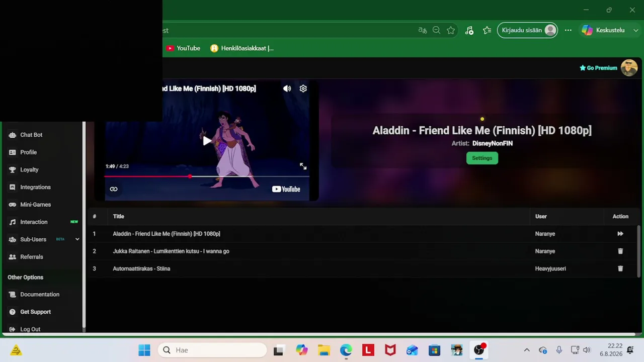Show hidden system tray icons
Image resolution: width=644 pixels, height=362 pixels.
pyautogui.click(x=527, y=350)
